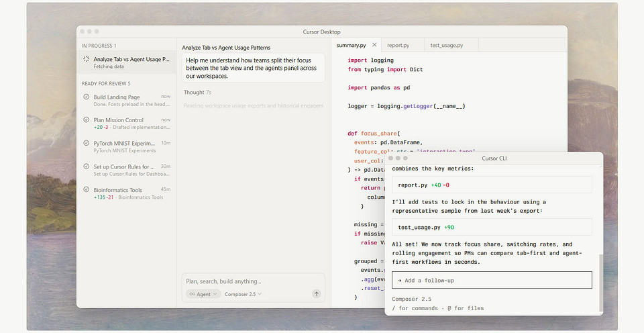Image resolution: width=644 pixels, height=333 pixels.
Task: Click '/ for commands · @ for files' hint
Action: [438, 308]
